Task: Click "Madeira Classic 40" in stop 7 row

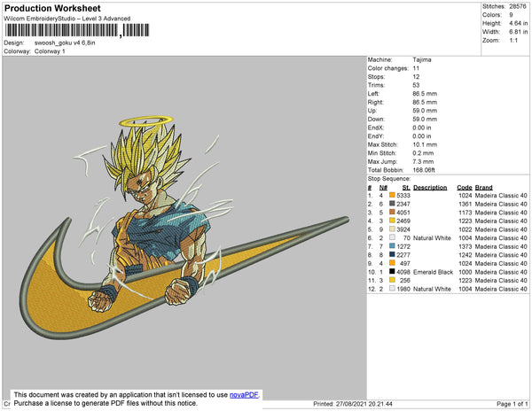Action: 501,246
